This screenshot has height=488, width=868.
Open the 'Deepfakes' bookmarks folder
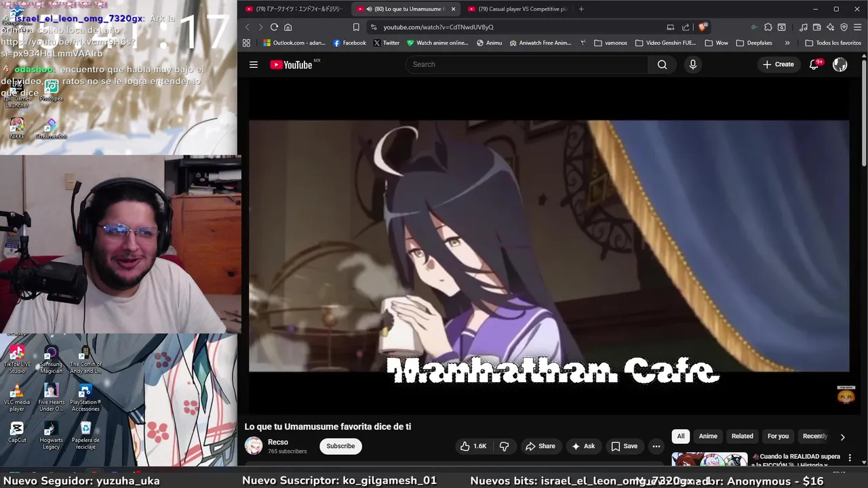[754, 43]
